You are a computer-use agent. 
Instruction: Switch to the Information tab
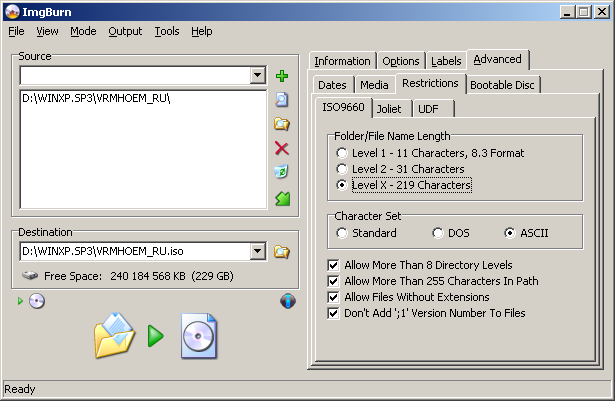342,61
